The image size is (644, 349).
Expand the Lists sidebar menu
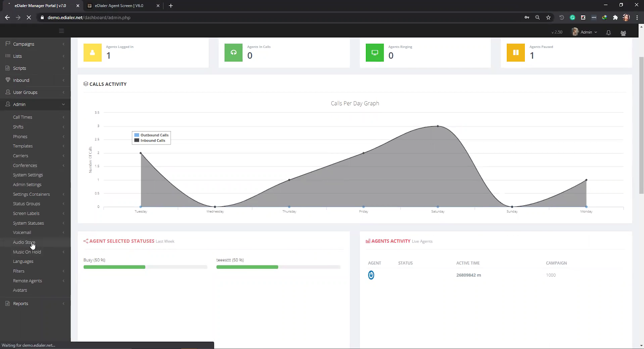click(x=35, y=56)
